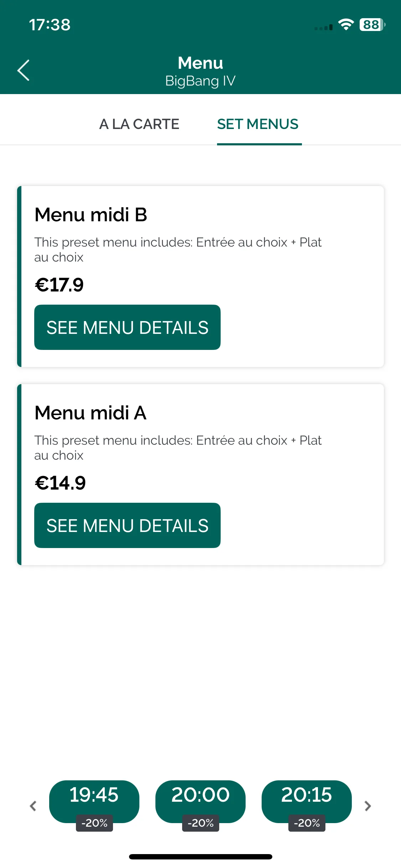
Task: Tap the €17.9 price label
Action: click(59, 285)
